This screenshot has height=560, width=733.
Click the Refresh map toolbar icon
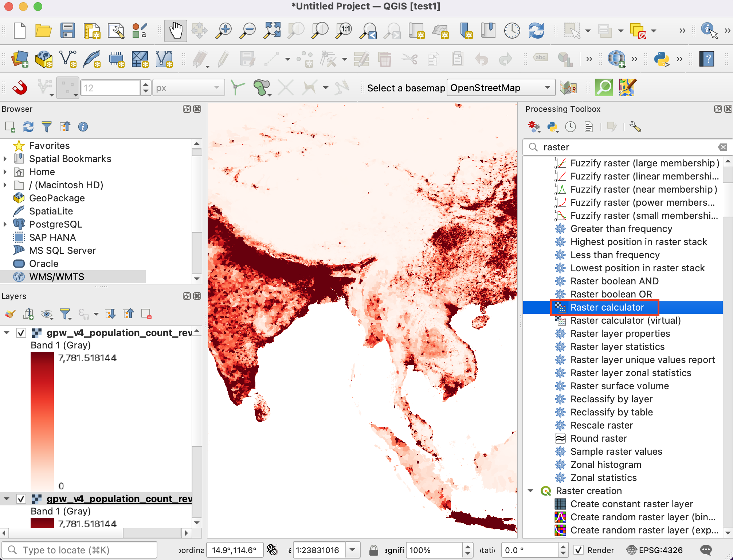tap(536, 31)
